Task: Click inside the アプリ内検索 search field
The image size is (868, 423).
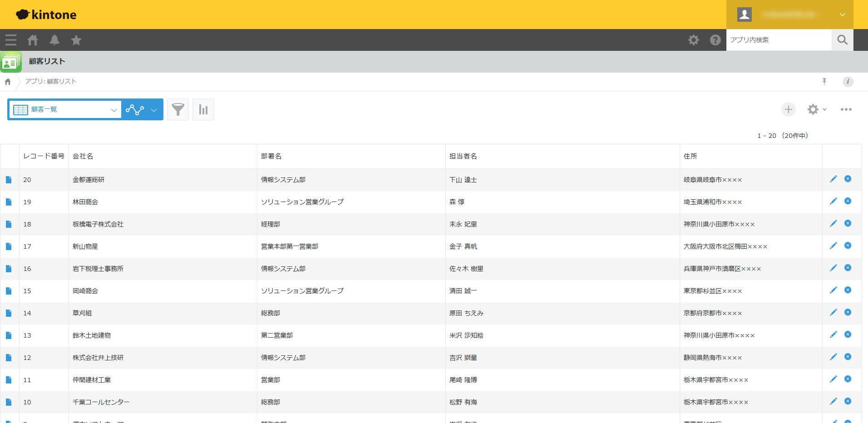Action: [x=779, y=40]
